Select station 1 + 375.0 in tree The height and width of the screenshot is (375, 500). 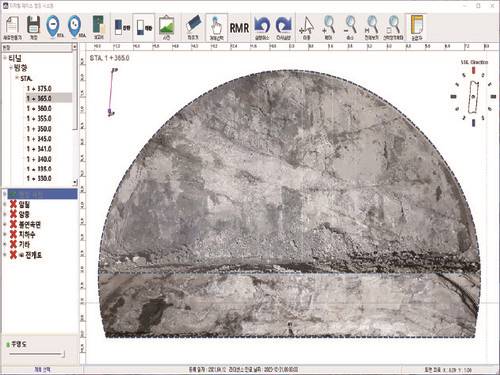tap(39, 89)
